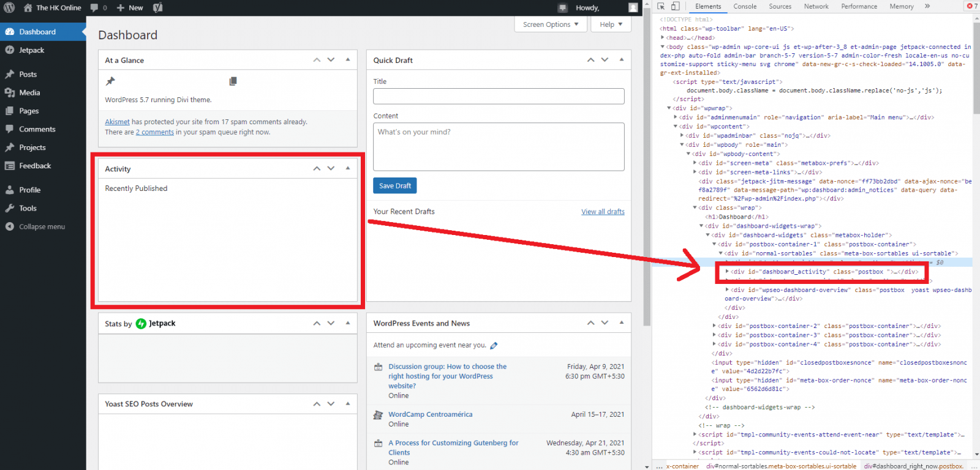Move Quick Draft widget down

pyautogui.click(x=605, y=60)
